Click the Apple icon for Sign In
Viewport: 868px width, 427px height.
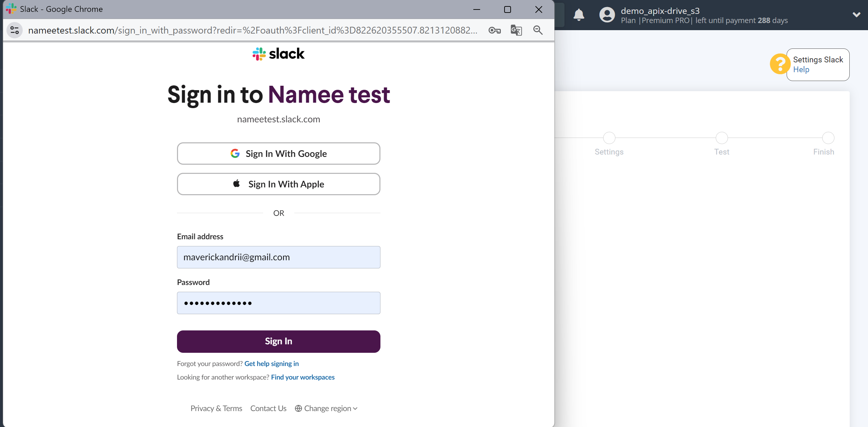(236, 184)
